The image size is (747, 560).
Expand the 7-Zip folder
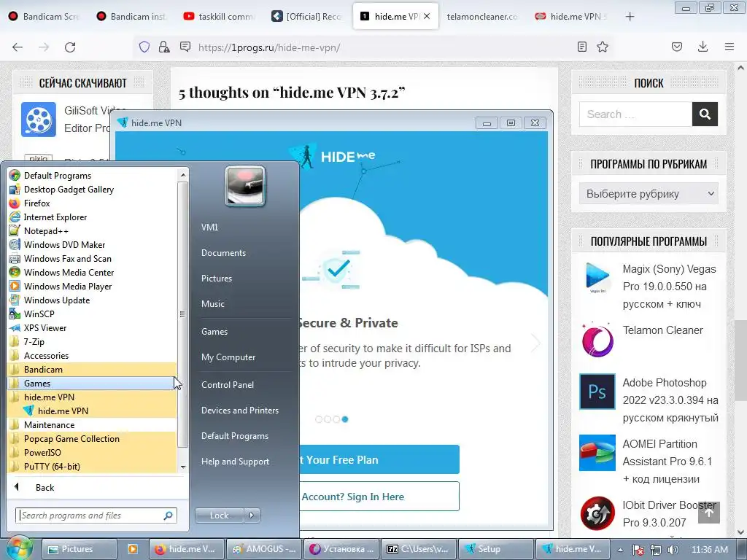[93, 342]
